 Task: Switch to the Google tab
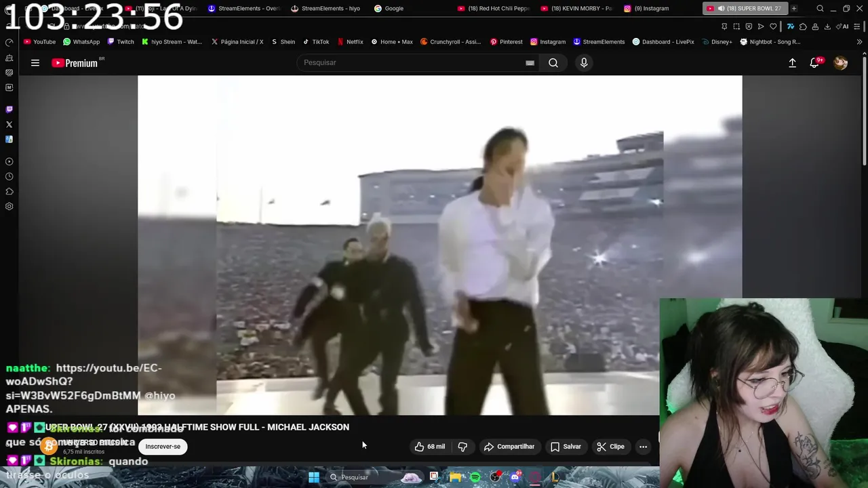point(389,9)
